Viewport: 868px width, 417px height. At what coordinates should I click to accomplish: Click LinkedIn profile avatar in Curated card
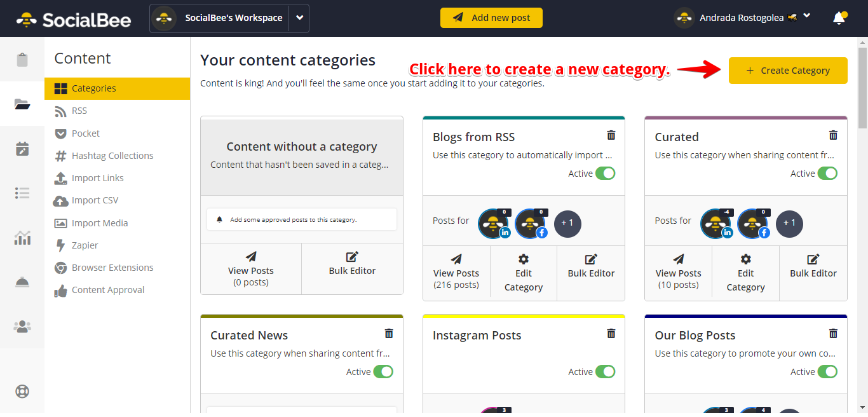click(x=716, y=224)
